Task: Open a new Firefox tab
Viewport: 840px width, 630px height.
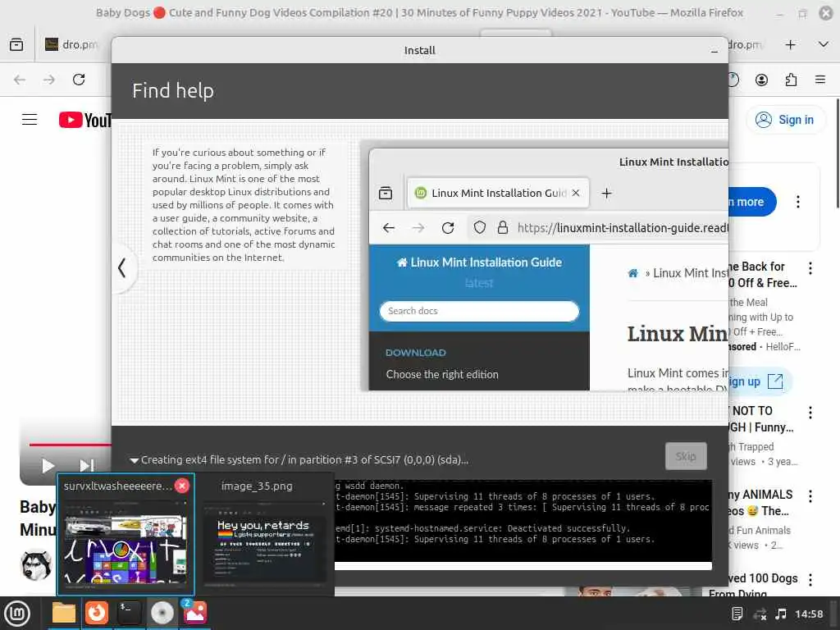Action: (x=790, y=45)
